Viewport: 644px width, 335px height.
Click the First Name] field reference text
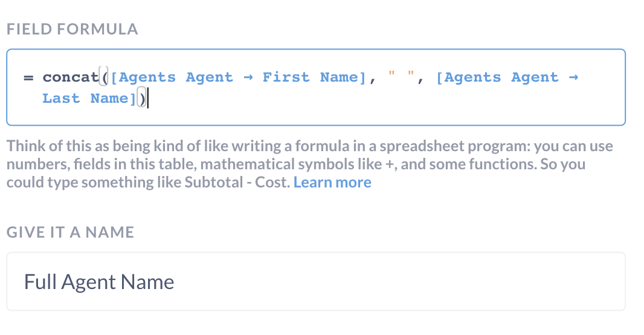314,77
